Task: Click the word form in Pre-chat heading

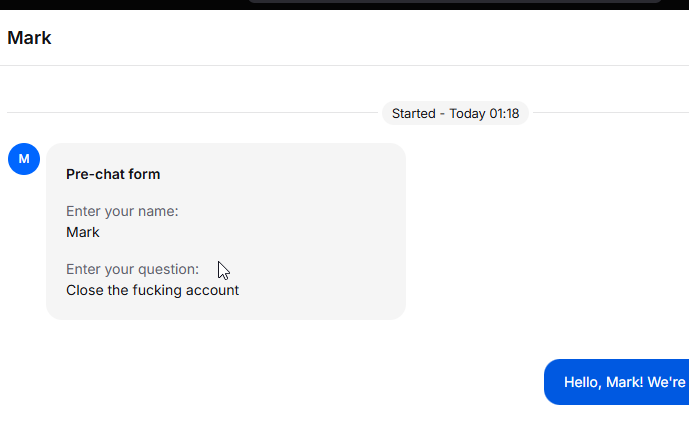Action: [x=145, y=174]
